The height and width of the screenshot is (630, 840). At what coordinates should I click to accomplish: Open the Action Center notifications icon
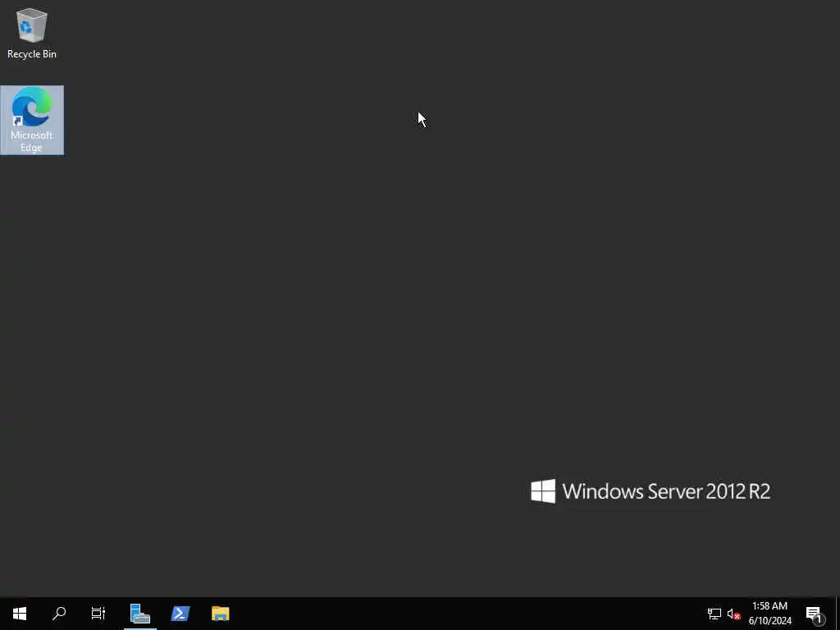pyautogui.click(x=815, y=614)
